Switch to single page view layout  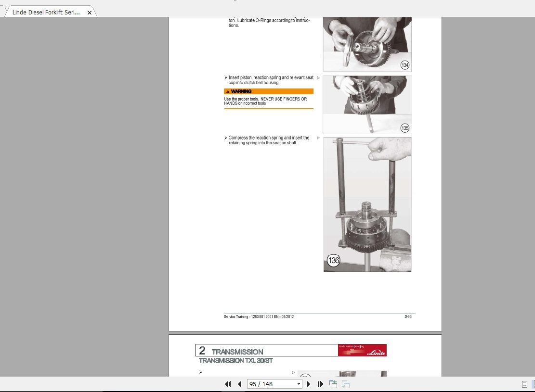pos(524,384)
